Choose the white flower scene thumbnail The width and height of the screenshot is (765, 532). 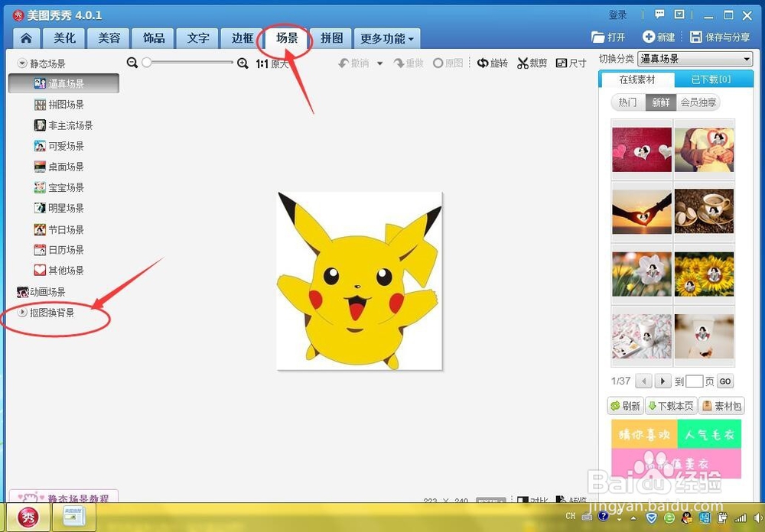pos(642,274)
